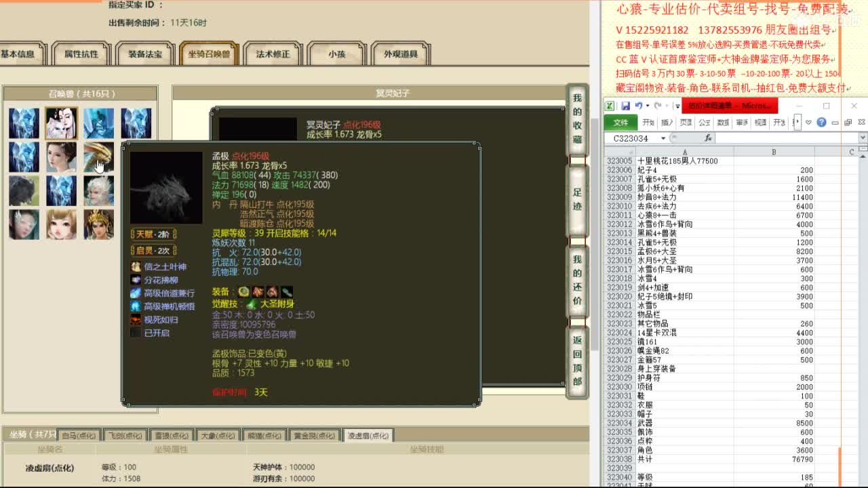Select the 分花拂柳 skill icon
868x488 pixels.
tap(136, 280)
